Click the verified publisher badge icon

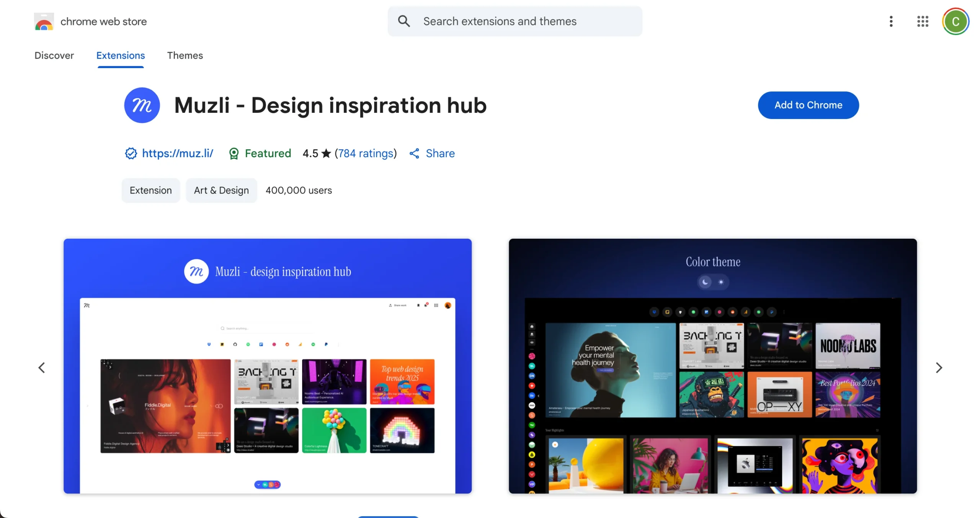click(x=131, y=153)
